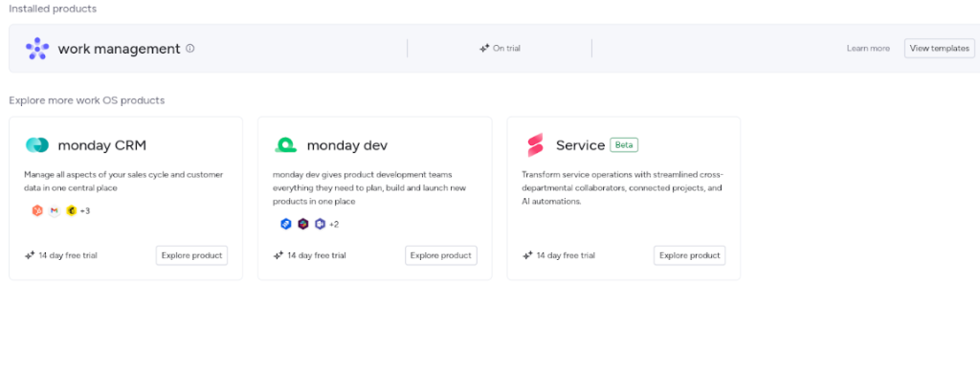Open the info icon beside work management
The width and height of the screenshot is (980, 391).
click(190, 48)
